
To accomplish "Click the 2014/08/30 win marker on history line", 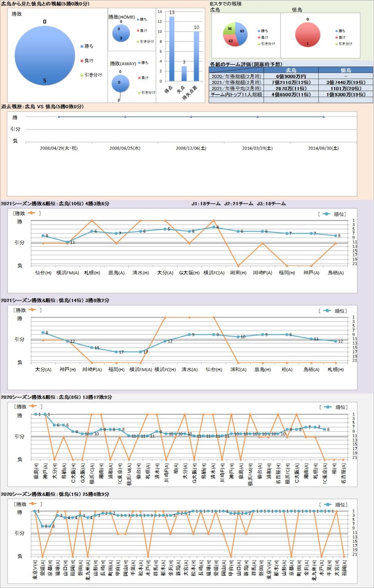I will (324, 117).
